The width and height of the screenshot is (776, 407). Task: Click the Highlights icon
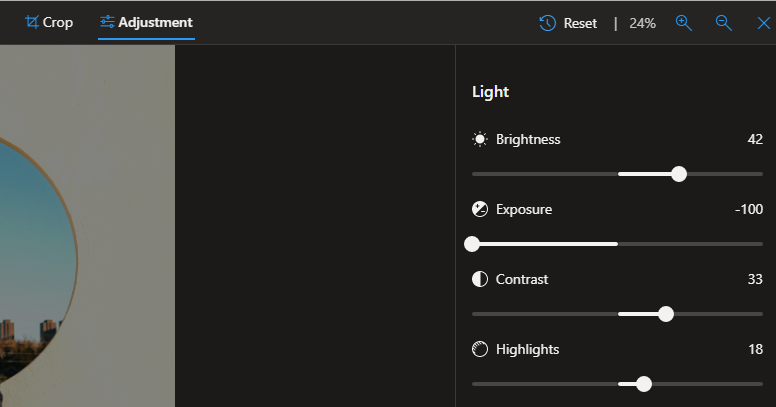pyautogui.click(x=480, y=350)
